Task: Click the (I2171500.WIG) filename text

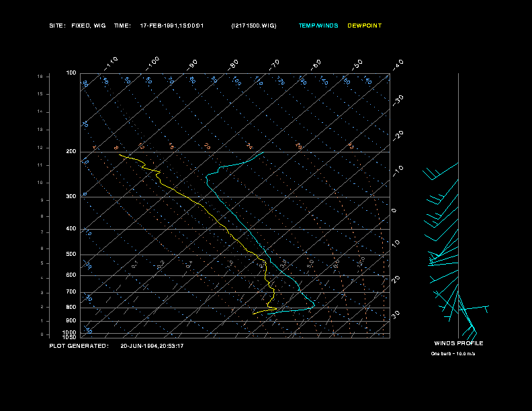Action: pyautogui.click(x=254, y=26)
